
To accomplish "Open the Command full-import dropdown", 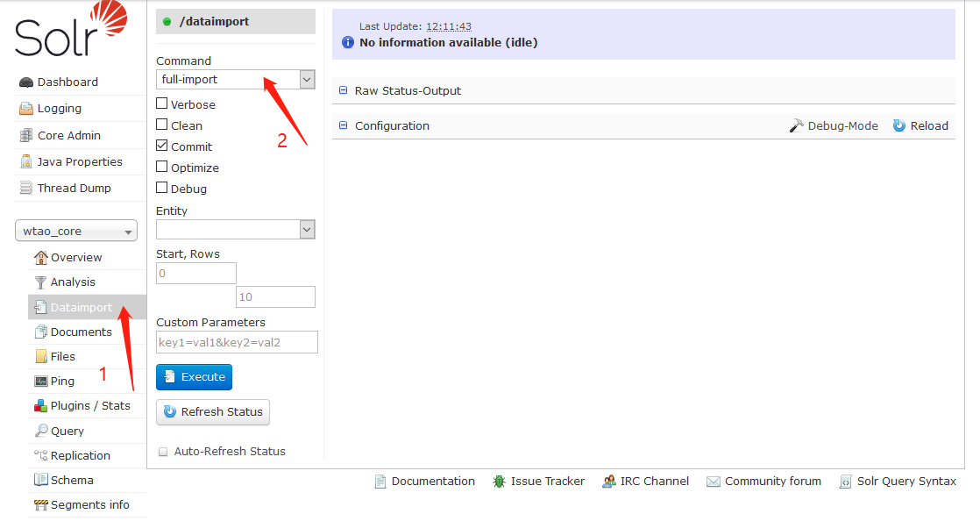I will 236,80.
